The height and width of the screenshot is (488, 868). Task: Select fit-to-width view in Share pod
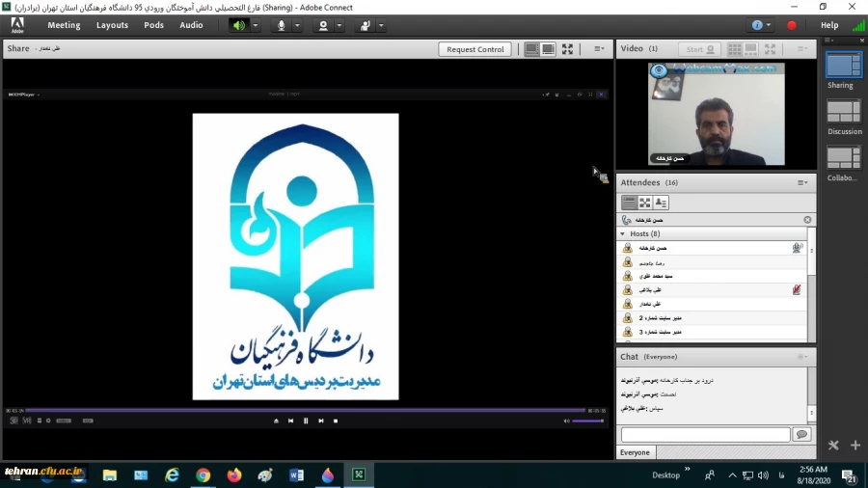[532, 49]
